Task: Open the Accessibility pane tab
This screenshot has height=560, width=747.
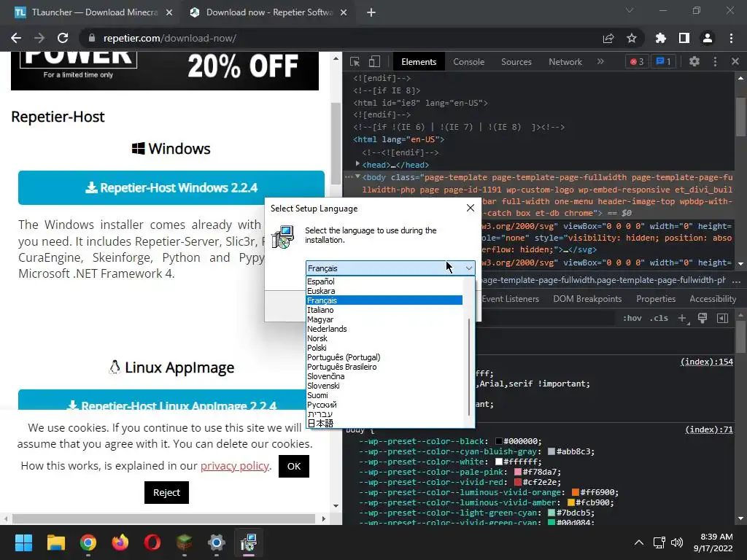Action: (x=713, y=299)
